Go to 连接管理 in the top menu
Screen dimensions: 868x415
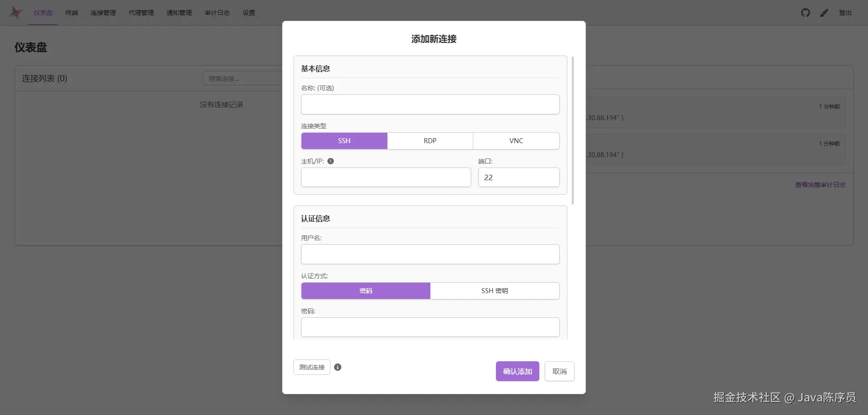coord(103,13)
